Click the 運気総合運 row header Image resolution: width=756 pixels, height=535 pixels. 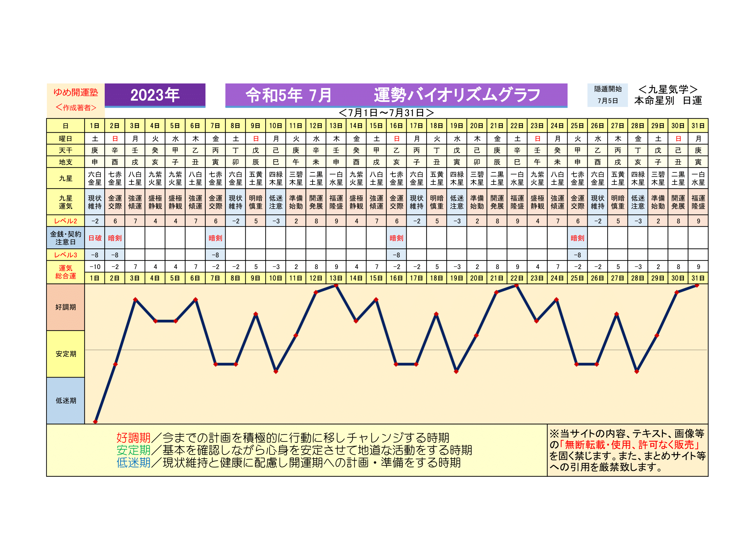[x=66, y=272]
